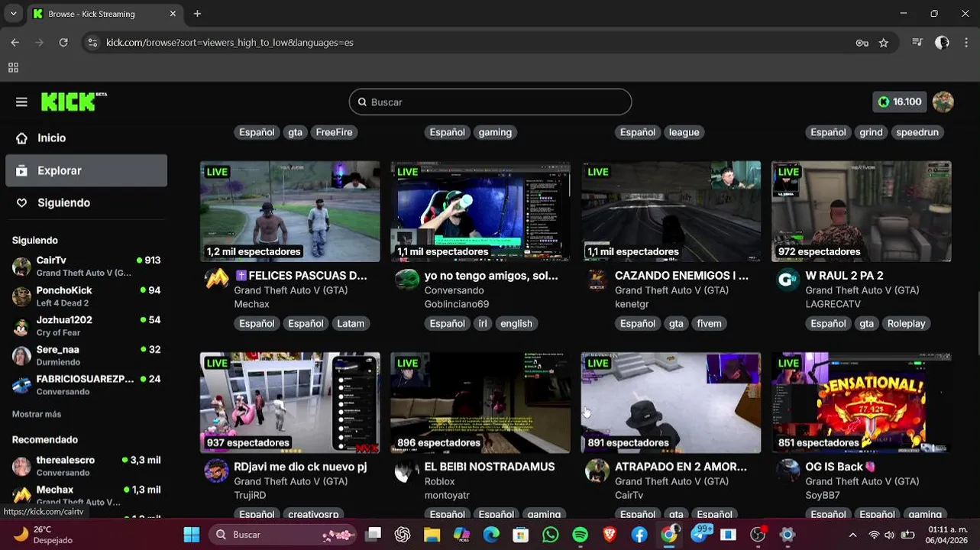Screen dimensions: 980x550
Task: Open the site information icon in address bar
Action: point(92,43)
